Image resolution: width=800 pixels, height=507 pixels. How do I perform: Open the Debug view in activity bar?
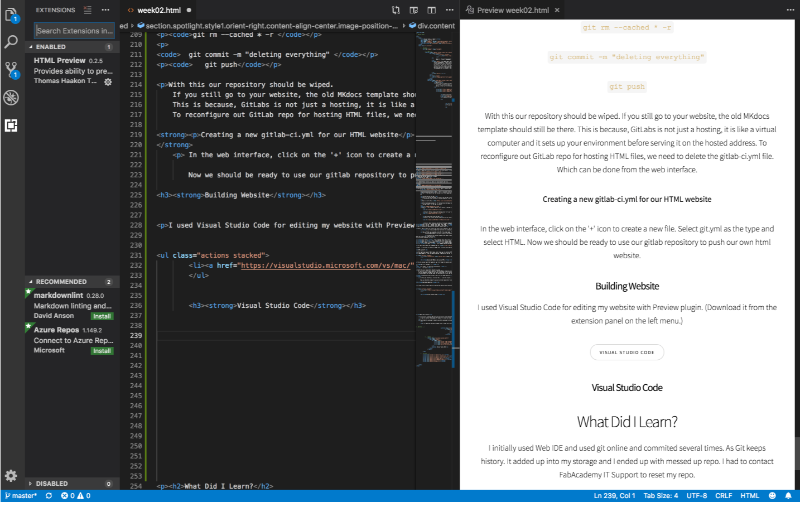click(11, 97)
